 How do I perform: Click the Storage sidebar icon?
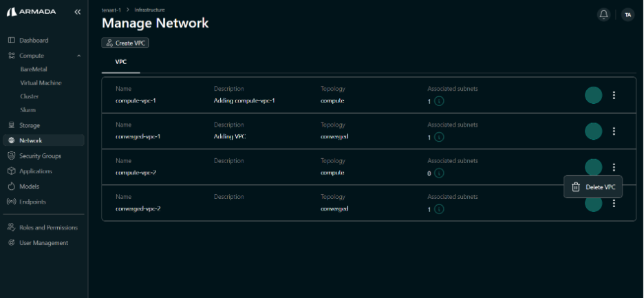click(x=12, y=125)
